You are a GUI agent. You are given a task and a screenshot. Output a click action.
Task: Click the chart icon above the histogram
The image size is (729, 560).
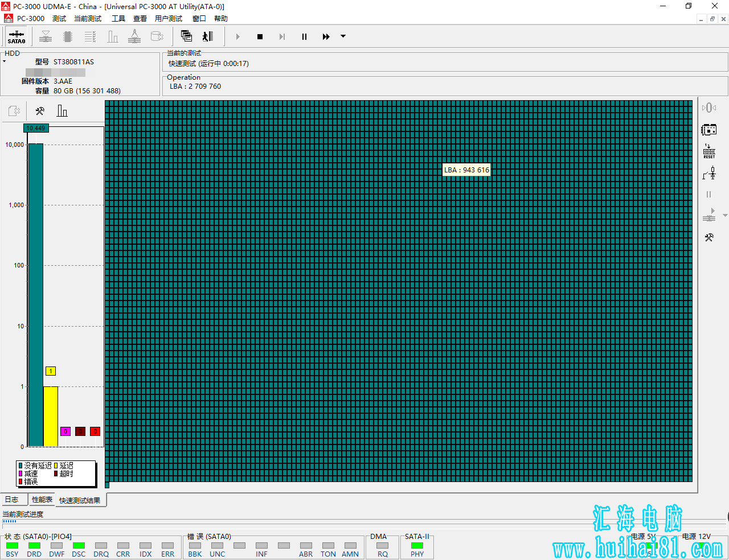tap(62, 111)
